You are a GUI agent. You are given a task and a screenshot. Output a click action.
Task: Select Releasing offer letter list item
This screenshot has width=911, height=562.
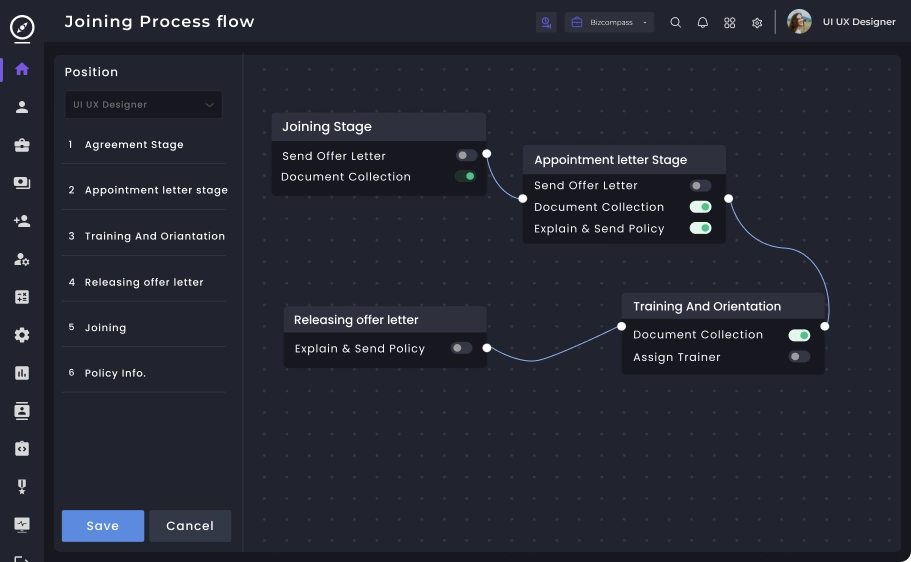[x=143, y=282]
